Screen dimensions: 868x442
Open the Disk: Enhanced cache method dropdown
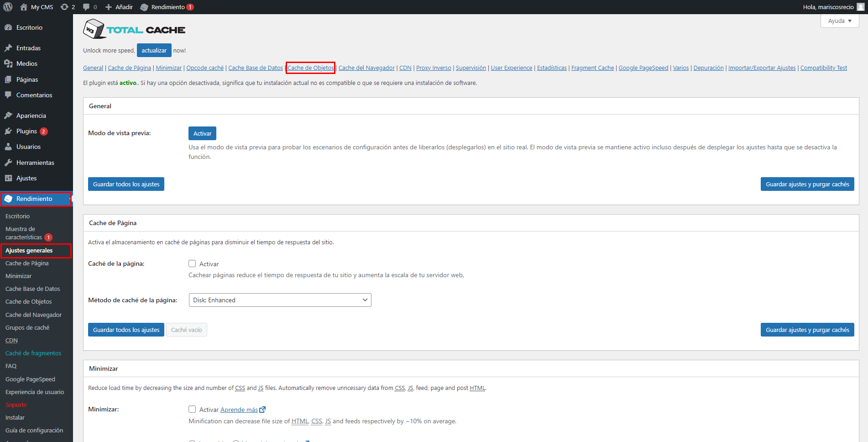280,300
